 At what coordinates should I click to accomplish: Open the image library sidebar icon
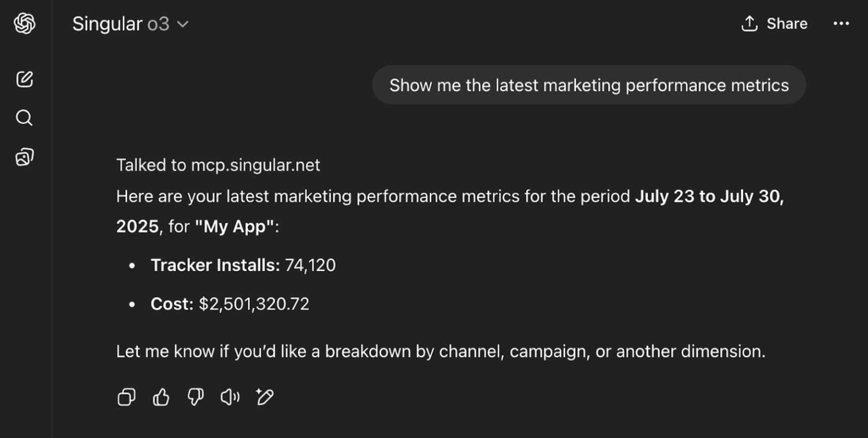click(x=24, y=158)
